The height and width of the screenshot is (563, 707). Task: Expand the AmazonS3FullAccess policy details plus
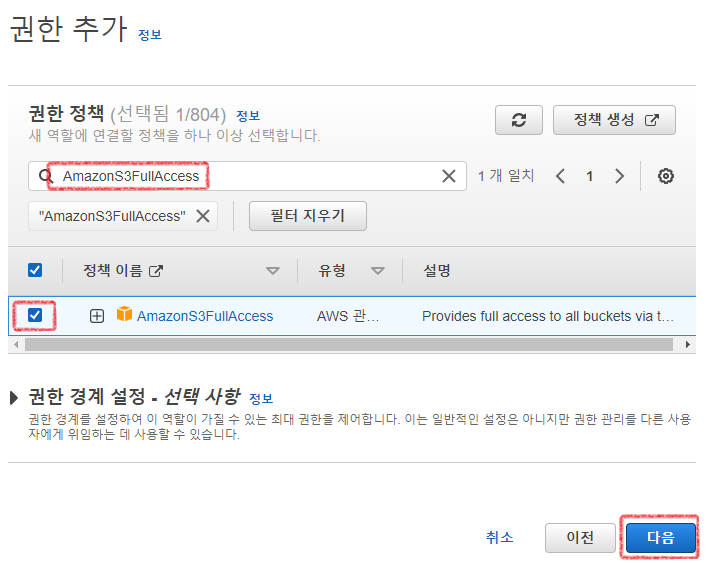point(96,316)
